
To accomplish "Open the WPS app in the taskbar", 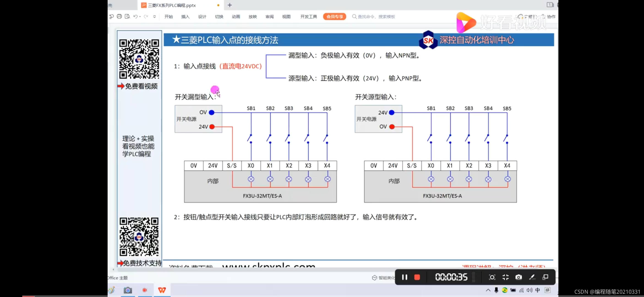I will (x=162, y=290).
